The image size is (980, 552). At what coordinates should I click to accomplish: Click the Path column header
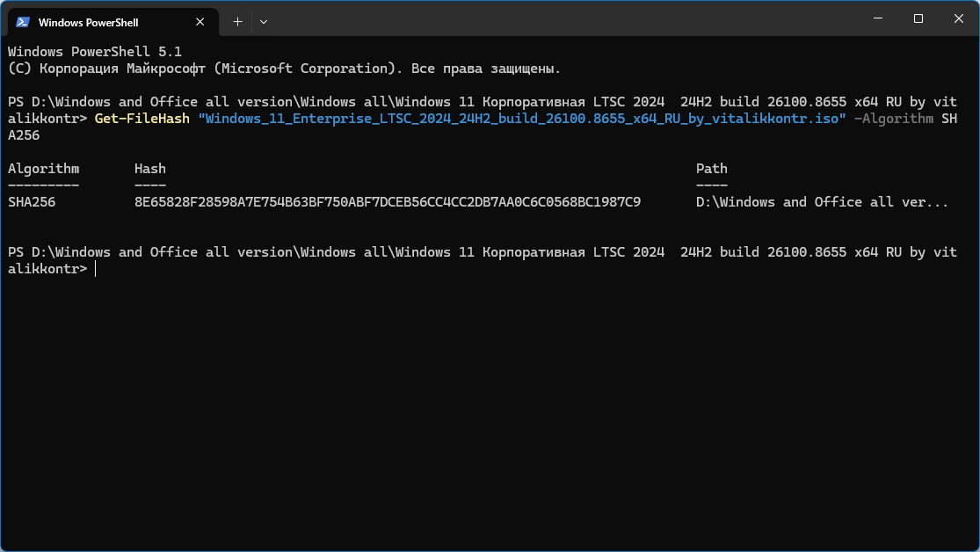(x=712, y=169)
